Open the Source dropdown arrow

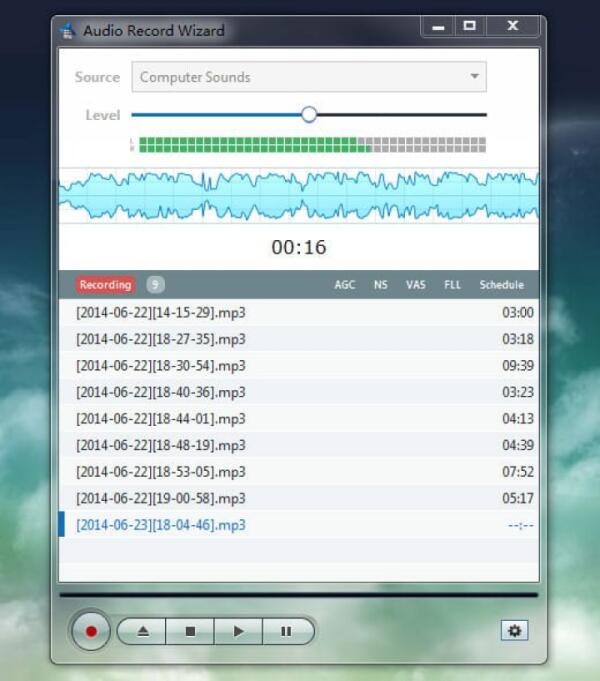point(474,76)
